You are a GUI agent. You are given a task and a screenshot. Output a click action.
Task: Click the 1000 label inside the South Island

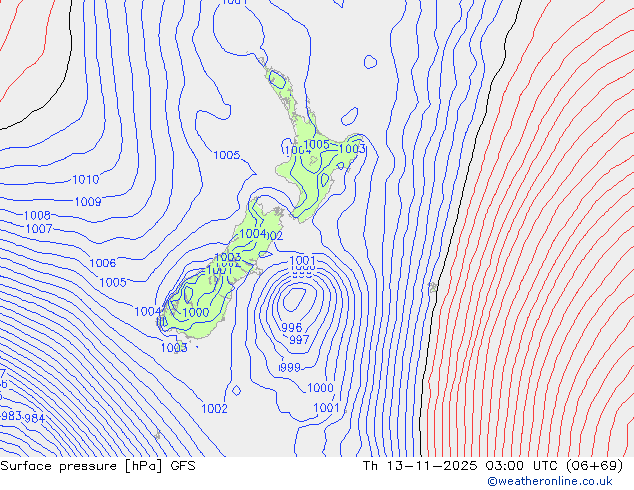coord(196,313)
